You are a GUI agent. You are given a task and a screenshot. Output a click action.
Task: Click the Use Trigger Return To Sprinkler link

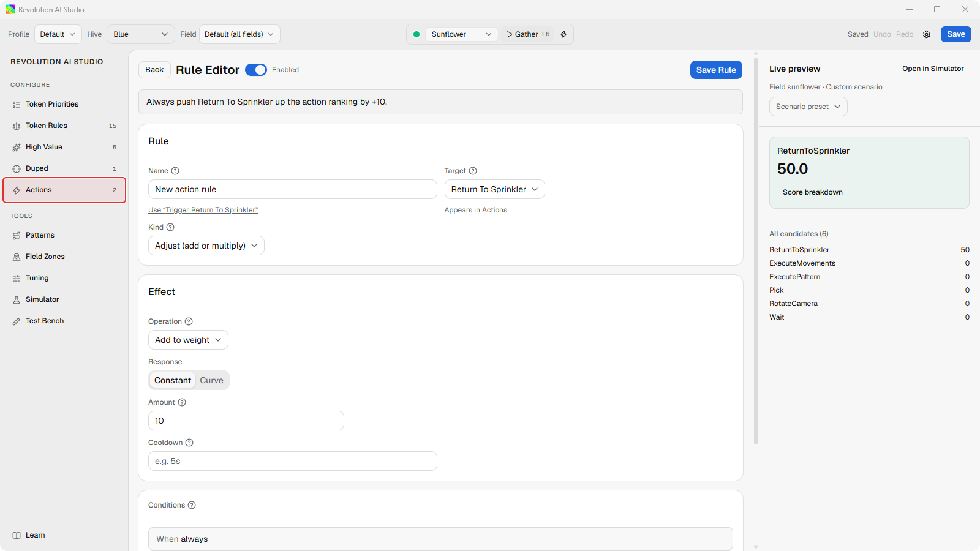coord(203,210)
